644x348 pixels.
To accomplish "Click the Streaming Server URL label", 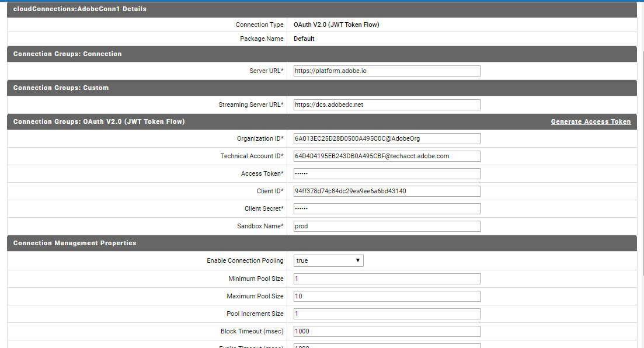I will [x=251, y=105].
